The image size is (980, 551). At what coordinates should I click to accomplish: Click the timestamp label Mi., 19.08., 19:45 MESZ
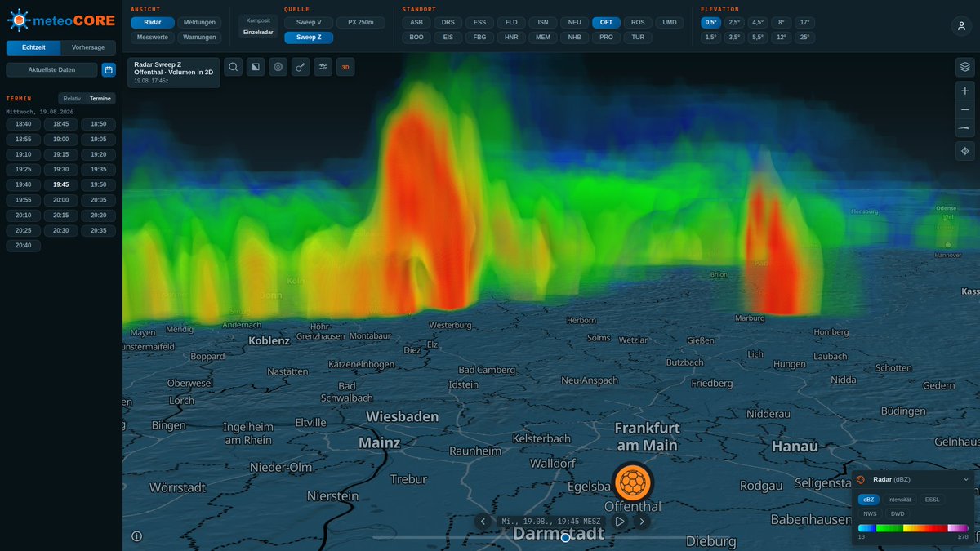[551, 521]
